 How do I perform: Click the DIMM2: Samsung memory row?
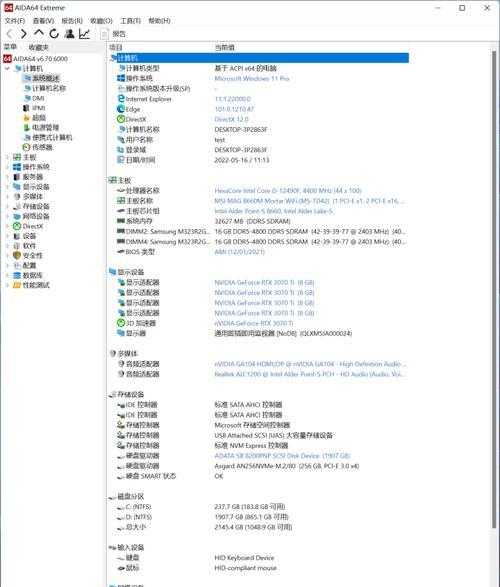point(261,231)
